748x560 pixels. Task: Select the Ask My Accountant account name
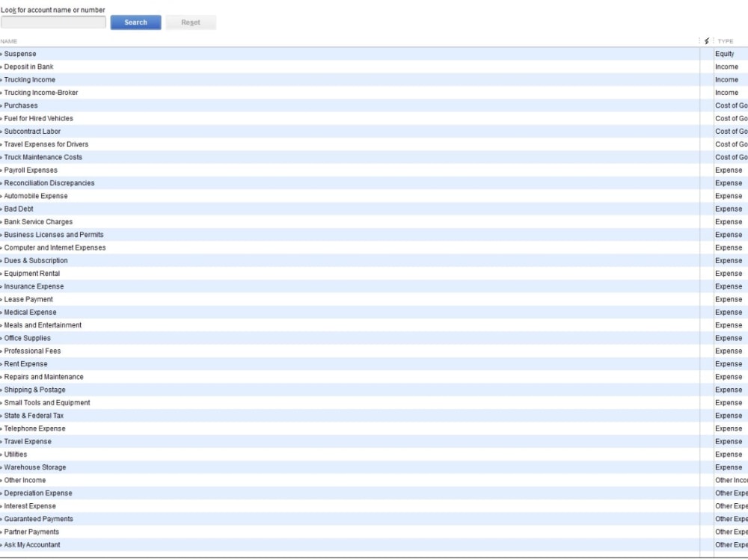pyautogui.click(x=32, y=545)
